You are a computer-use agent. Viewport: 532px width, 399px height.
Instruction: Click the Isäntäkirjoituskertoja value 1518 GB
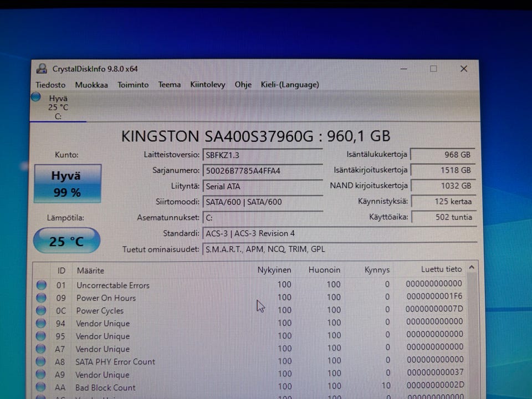pos(442,170)
